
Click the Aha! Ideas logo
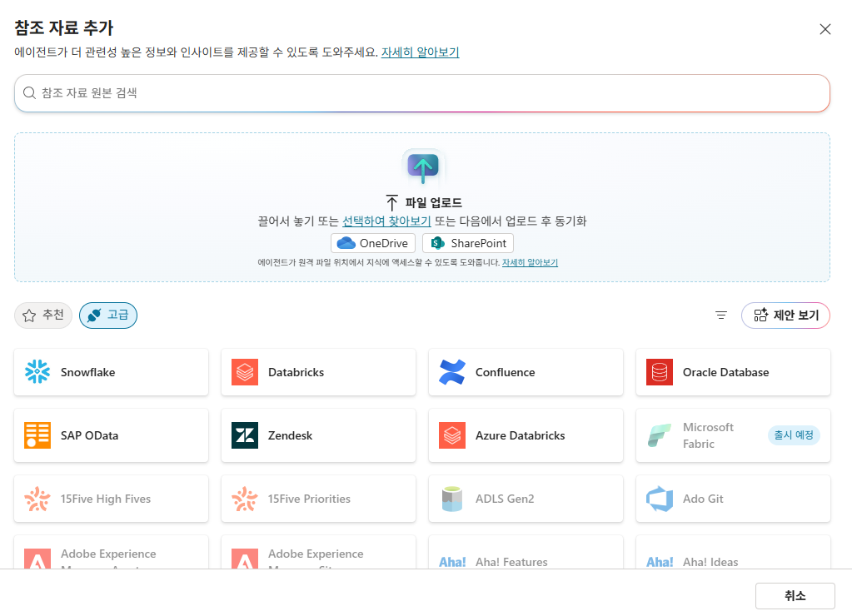(x=660, y=562)
